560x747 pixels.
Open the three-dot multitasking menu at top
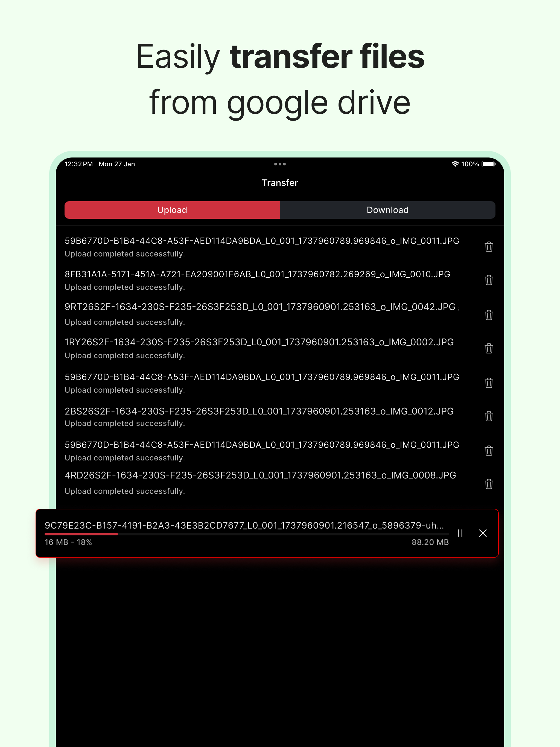(x=280, y=164)
